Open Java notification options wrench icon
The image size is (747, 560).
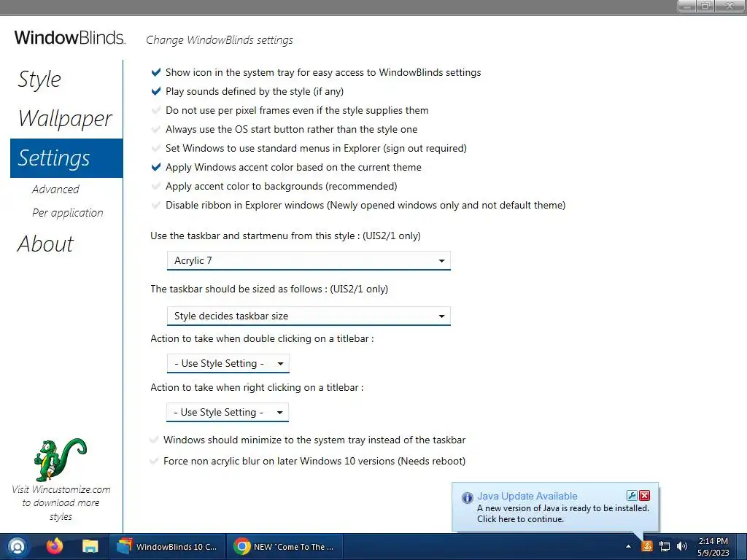tap(632, 496)
